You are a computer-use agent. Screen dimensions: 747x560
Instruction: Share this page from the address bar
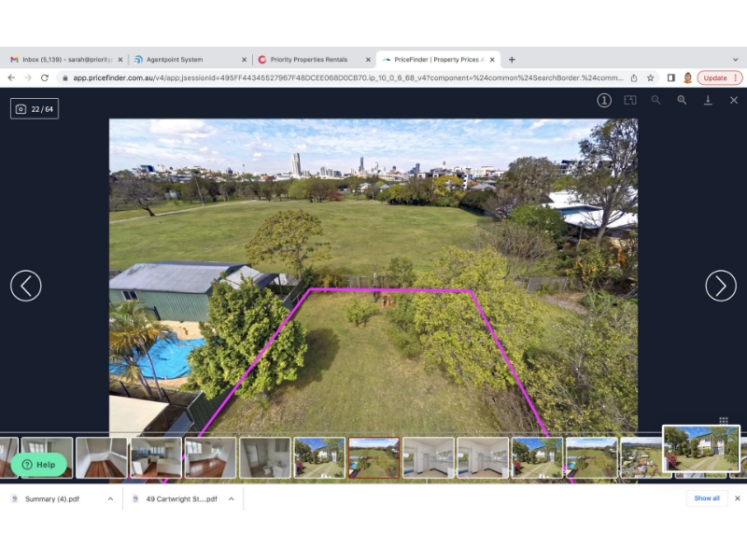point(634,77)
